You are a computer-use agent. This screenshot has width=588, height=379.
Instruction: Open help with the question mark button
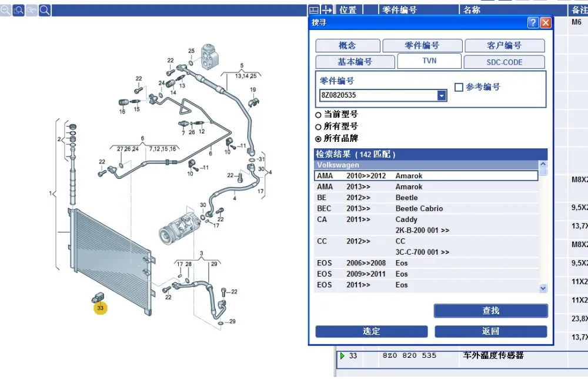533,22
